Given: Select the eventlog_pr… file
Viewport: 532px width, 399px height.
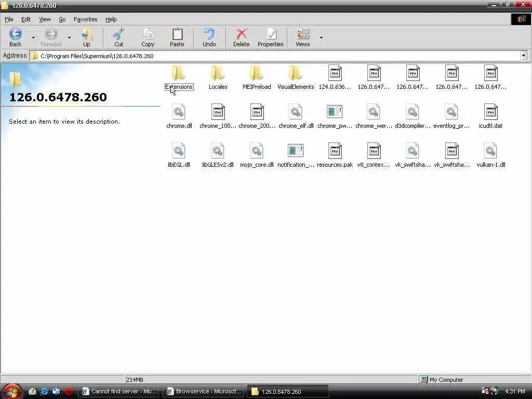Looking at the screenshot, I should pyautogui.click(x=451, y=116).
